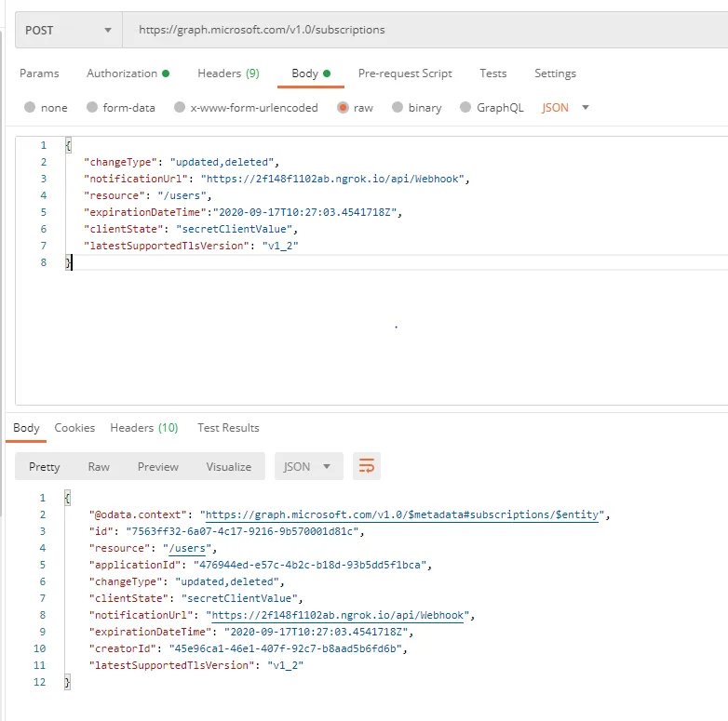Select the form-data radio option
728x721 pixels.
point(92,108)
